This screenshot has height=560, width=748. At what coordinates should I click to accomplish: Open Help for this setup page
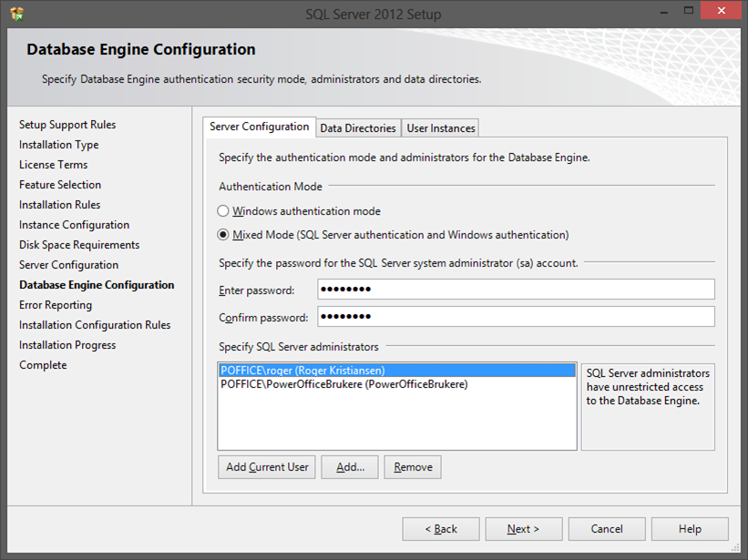pos(690,529)
